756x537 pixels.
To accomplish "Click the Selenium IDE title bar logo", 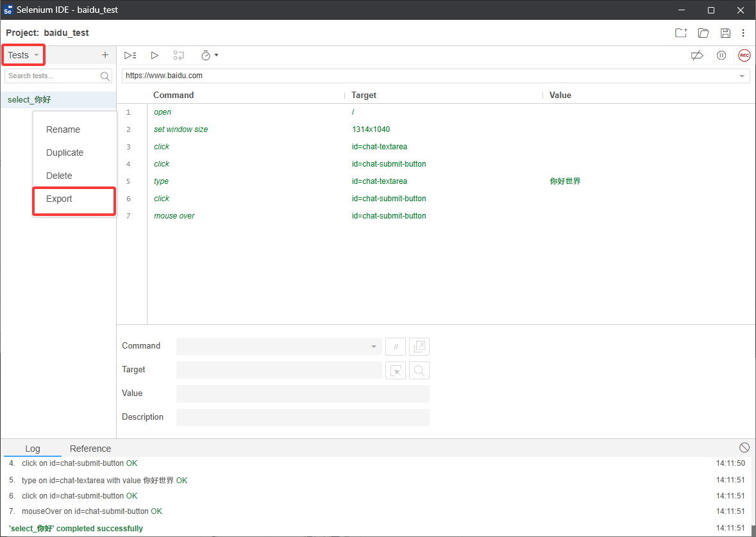I will pyautogui.click(x=8, y=10).
